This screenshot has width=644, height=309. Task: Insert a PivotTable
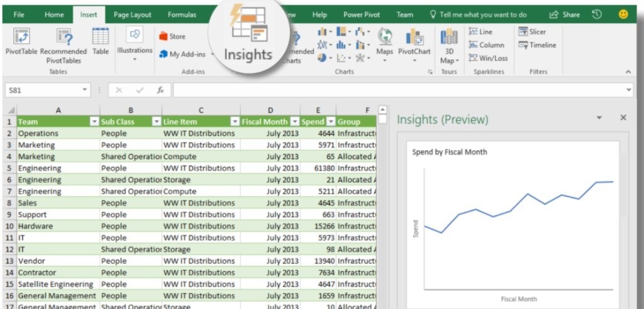21,42
